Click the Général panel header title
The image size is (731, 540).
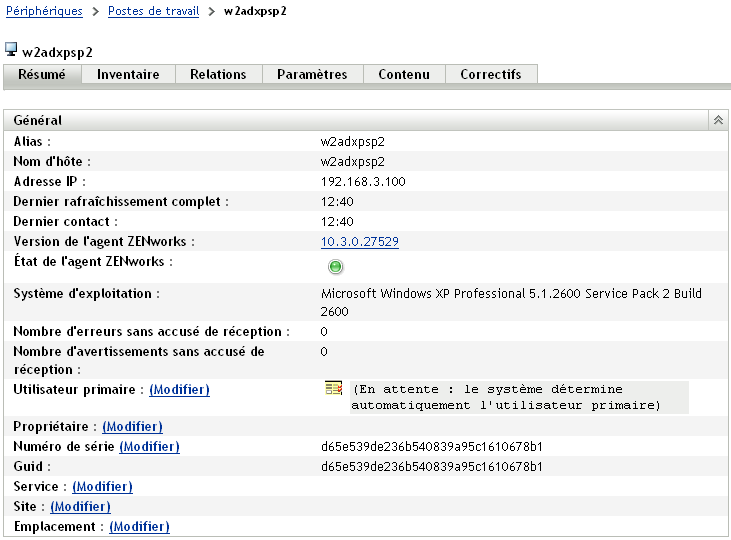click(37, 120)
